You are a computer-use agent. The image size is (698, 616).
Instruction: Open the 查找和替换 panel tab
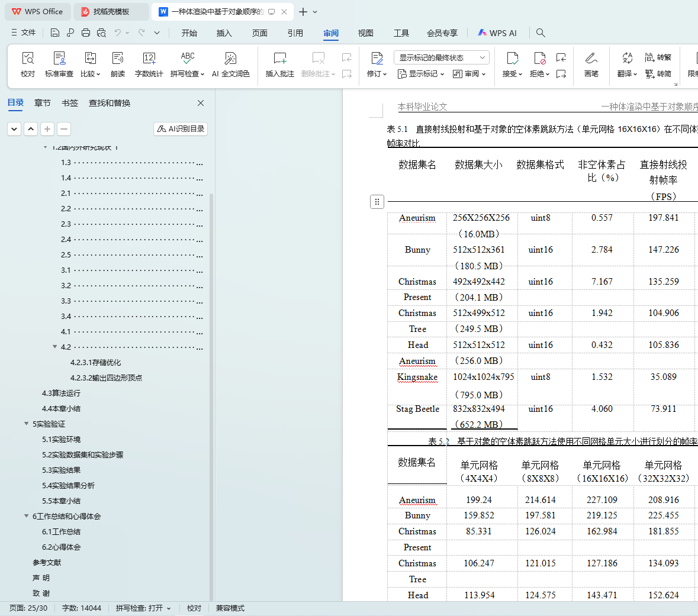tap(110, 103)
